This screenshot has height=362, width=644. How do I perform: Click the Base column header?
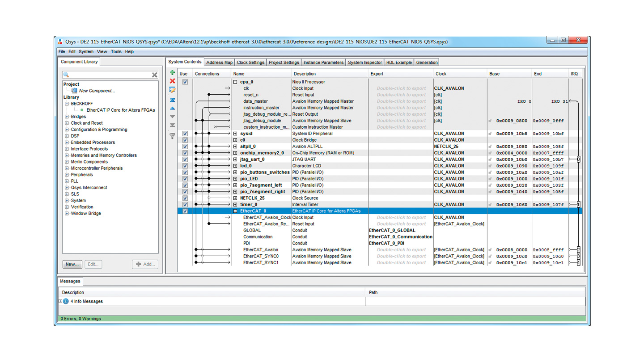(509, 74)
